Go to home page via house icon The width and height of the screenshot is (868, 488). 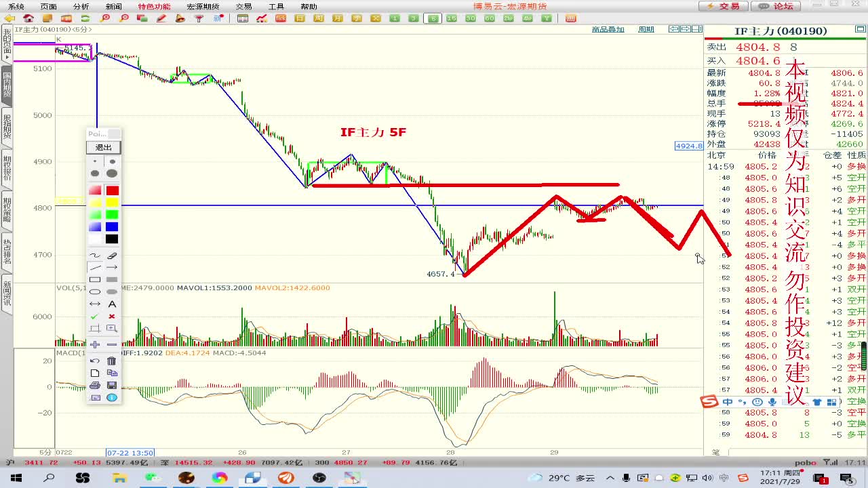coord(28,18)
